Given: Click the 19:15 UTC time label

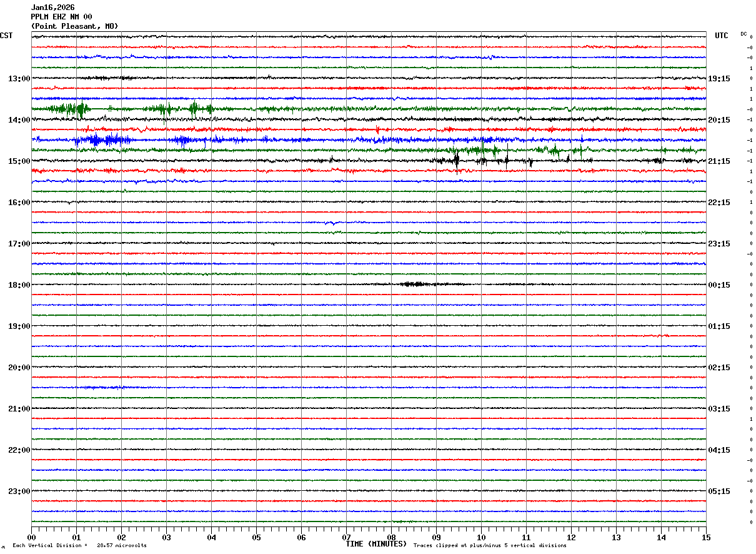Looking at the screenshot, I should coord(719,79).
